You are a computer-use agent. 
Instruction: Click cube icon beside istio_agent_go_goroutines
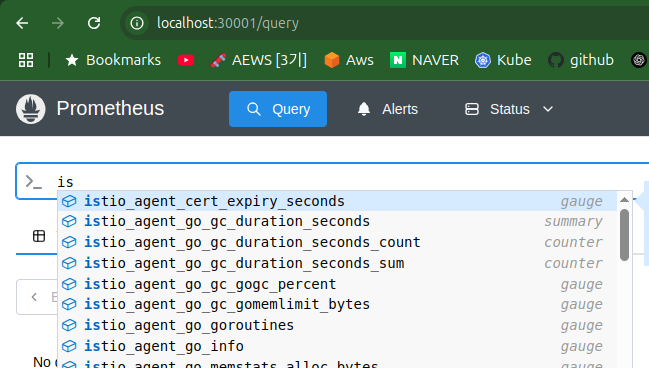coord(69,325)
